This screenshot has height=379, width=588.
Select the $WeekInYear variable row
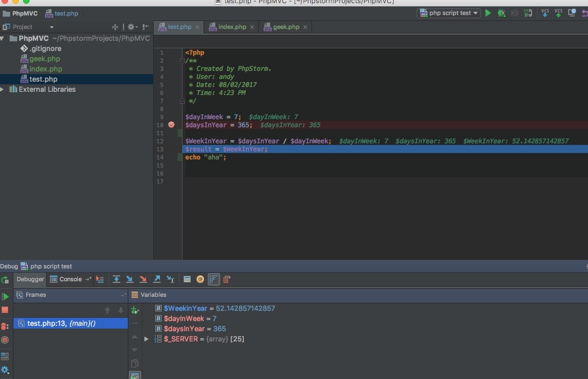point(215,308)
